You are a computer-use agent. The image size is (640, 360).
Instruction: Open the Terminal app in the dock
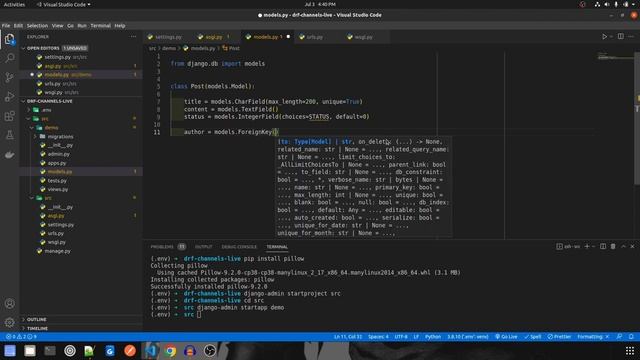pos(50,351)
